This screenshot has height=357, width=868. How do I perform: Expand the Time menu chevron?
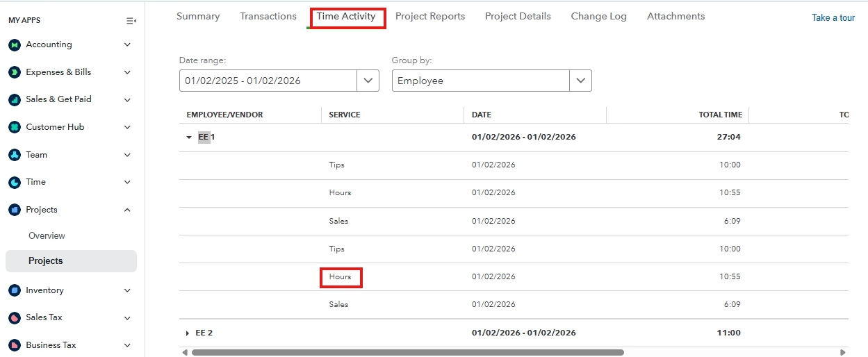tap(127, 182)
